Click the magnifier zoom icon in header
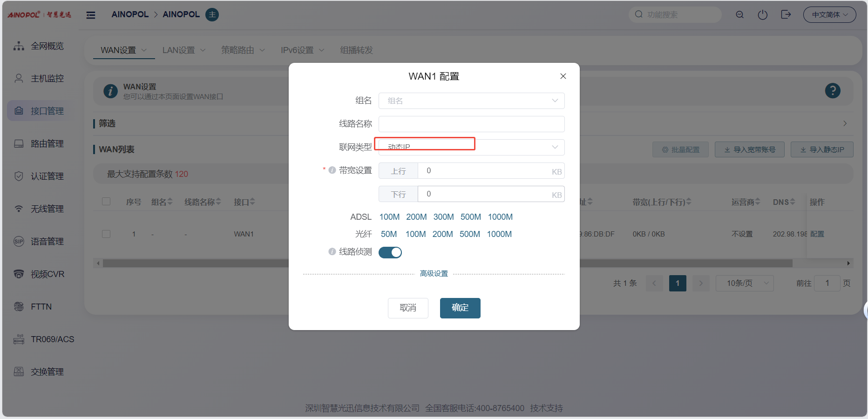868x419 pixels. pyautogui.click(x=739, y=15)
